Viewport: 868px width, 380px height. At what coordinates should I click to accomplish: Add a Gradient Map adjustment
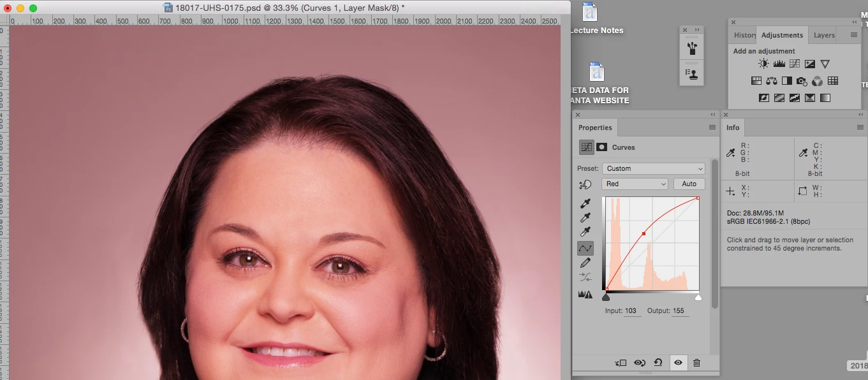click(825, 98)
